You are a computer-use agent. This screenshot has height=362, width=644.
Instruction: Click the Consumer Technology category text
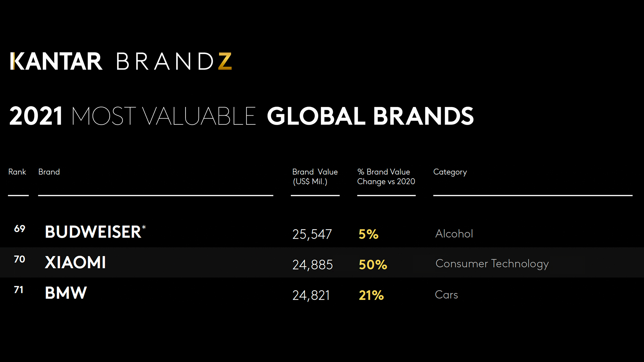pyautogui.click(x=492, y=264)
